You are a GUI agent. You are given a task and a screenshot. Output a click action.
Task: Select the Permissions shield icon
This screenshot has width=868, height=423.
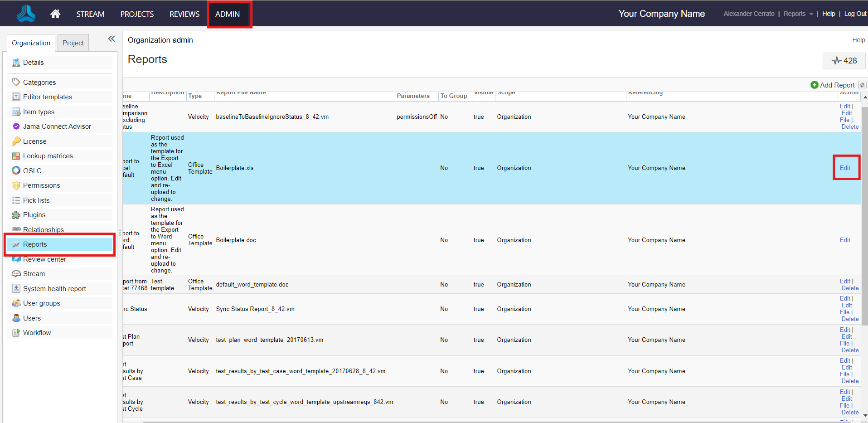[x=16, y=185]
